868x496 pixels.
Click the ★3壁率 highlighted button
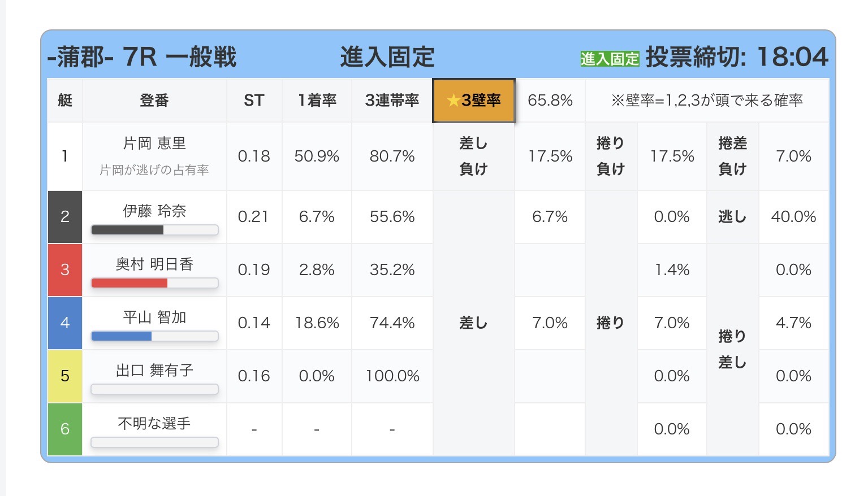473,101
